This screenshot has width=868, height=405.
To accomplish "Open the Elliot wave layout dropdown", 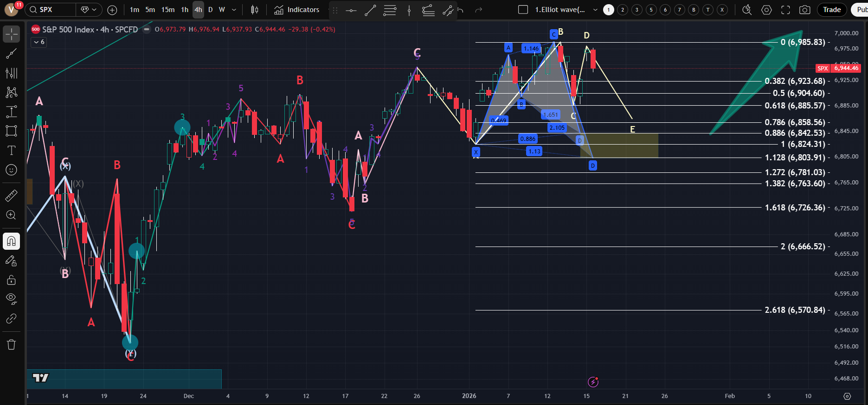I will [595, 10].
